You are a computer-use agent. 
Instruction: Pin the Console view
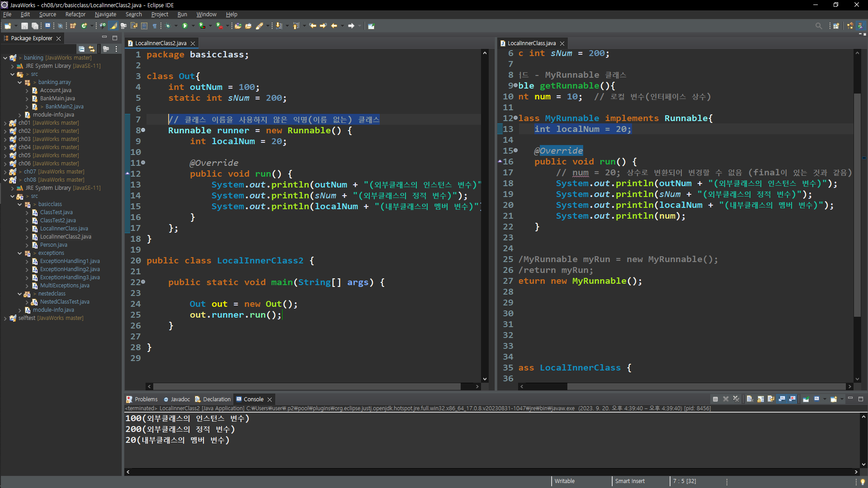pyautogui.click(x=806, y=399)
